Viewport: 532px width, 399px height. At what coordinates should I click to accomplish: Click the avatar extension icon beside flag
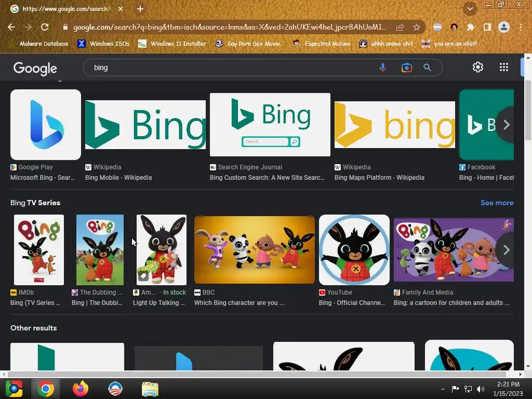pyautogui.click(x=454, y=27)
